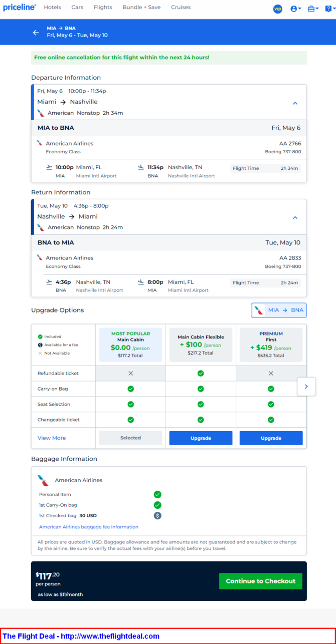Choose the Most Popular Main Cabin fare card

(x=130, y=345)
